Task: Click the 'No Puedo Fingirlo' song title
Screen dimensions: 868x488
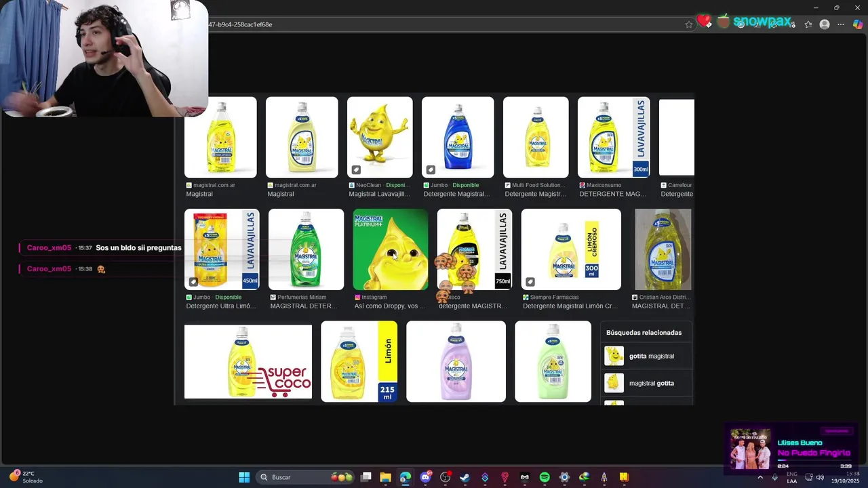Action: coord(814,453)
